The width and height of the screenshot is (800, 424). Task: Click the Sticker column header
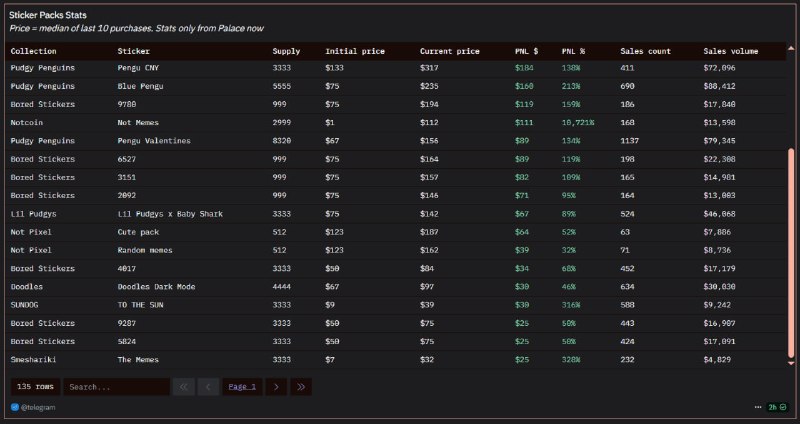[134, 51]
